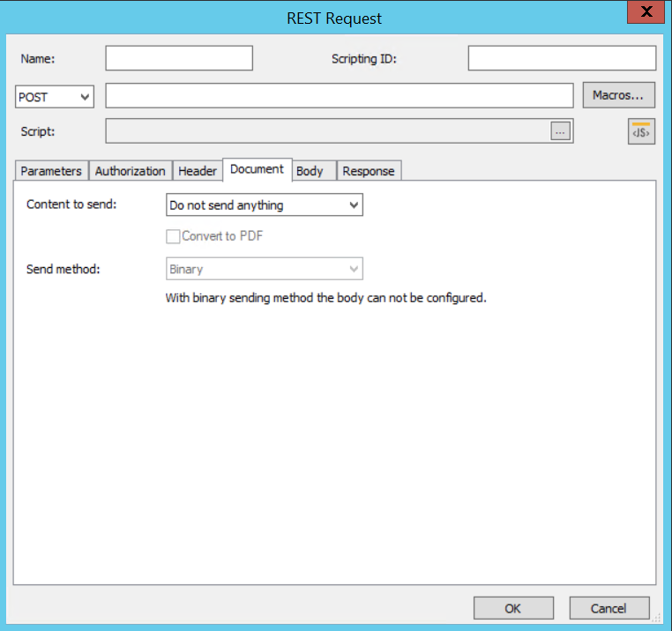Click the Macros... button
The width and height of the screenshot is (672, 631).
point(618,95)
